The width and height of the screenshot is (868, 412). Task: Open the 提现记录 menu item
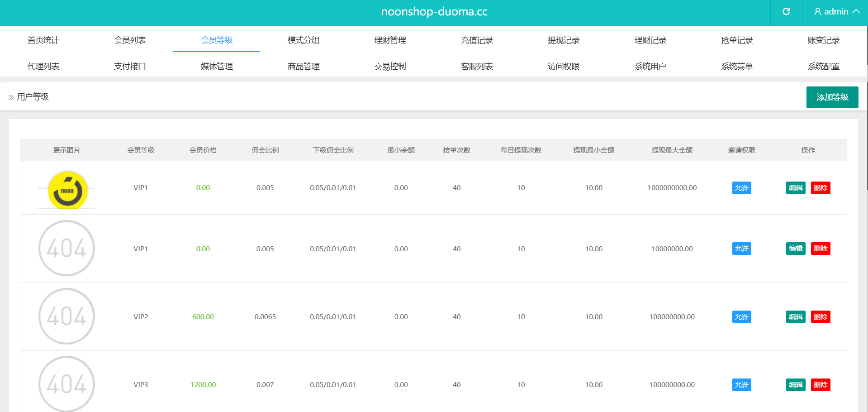coord(564,40)
